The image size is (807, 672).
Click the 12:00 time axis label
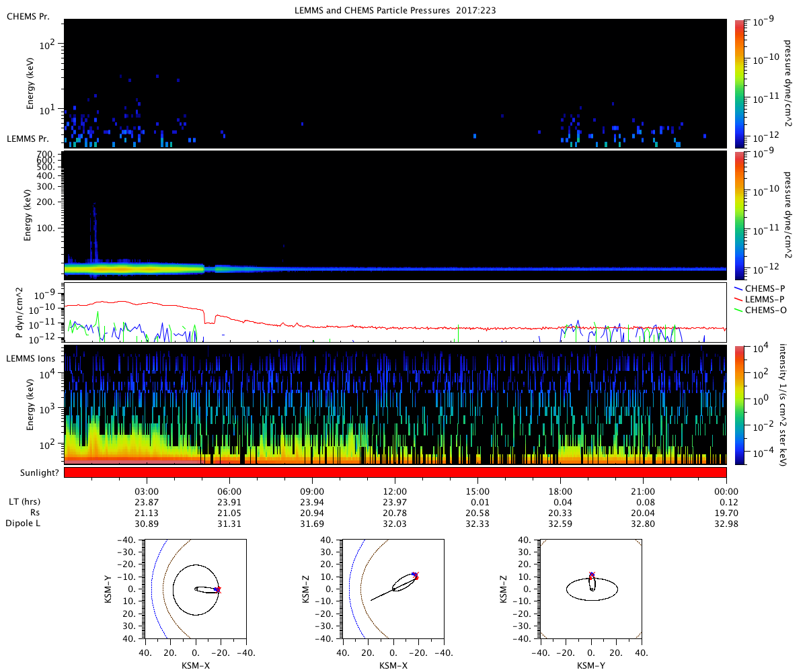[x=395, y=491]
